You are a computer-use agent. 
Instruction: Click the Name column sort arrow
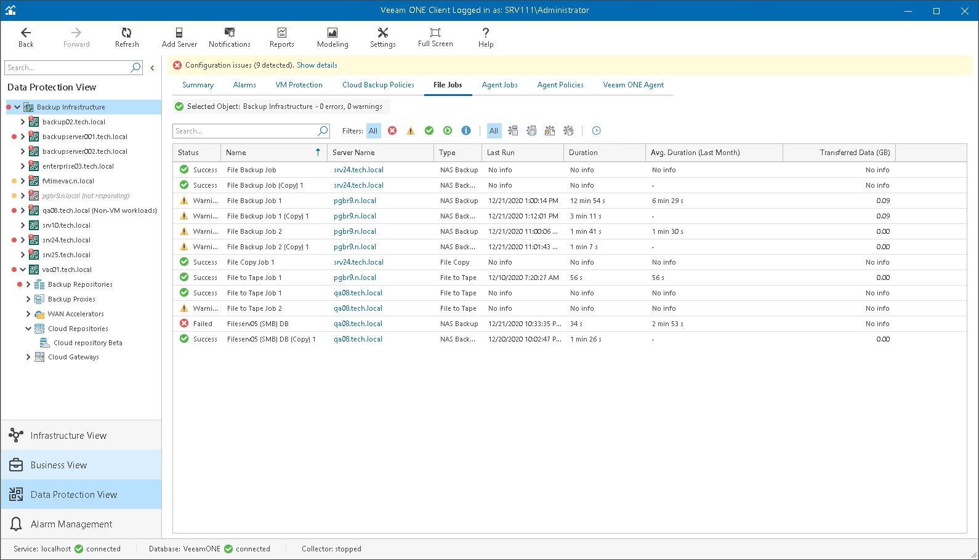coord(318,152)
